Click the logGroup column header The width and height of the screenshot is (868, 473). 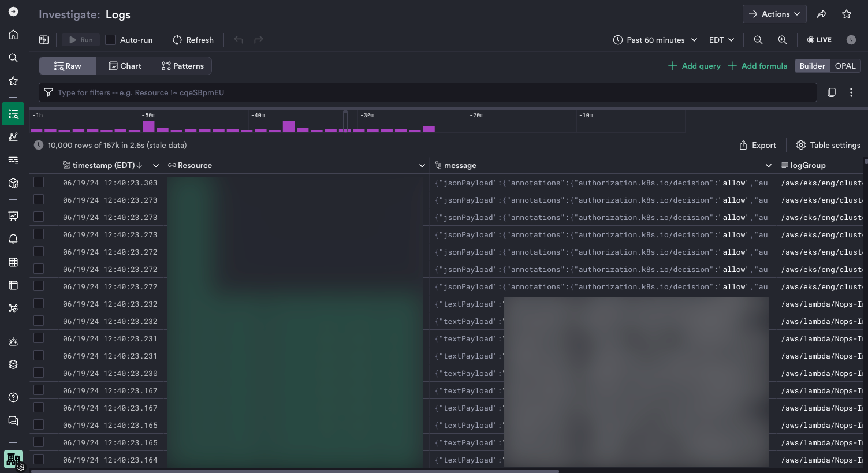(x=808, y=165)
